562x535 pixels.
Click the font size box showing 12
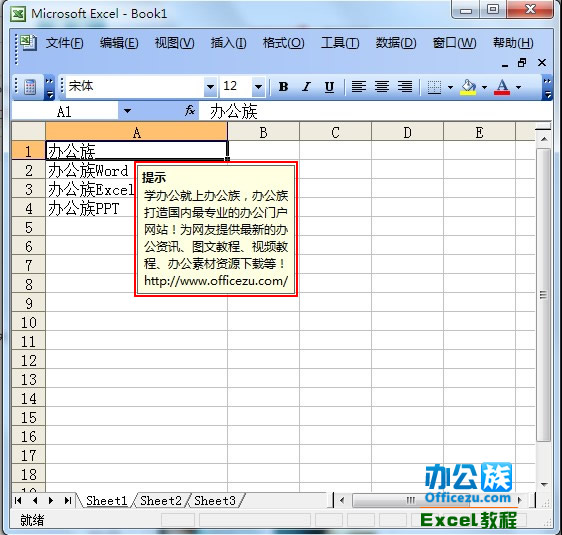click(x=235, y=87)
